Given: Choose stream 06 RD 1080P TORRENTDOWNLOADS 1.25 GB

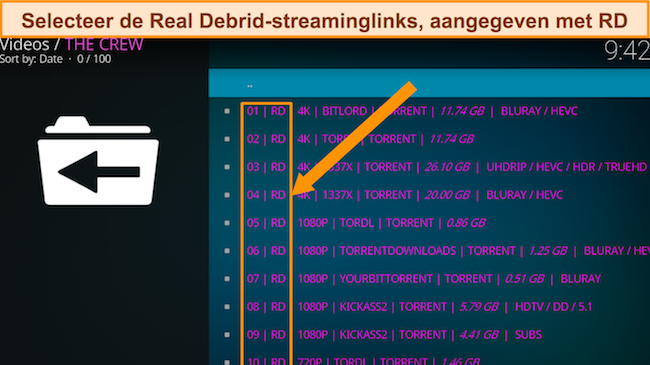Looking at the screenshot, I should coord(429,251).
